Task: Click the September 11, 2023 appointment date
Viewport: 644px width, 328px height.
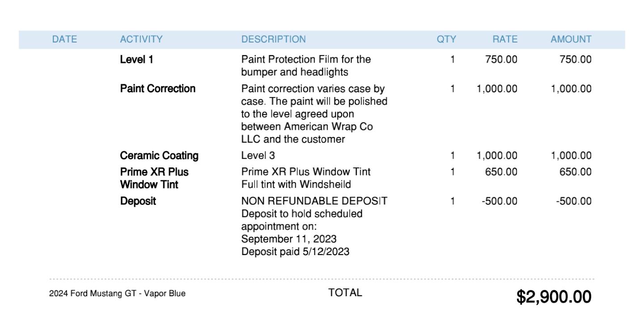Action: click(x=289, y=239)
